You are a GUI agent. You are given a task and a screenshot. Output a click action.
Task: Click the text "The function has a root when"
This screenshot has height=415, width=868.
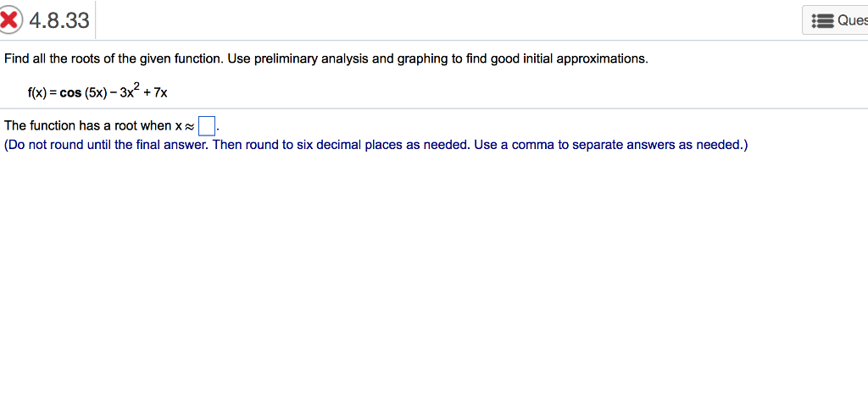[x=88, y=125]
